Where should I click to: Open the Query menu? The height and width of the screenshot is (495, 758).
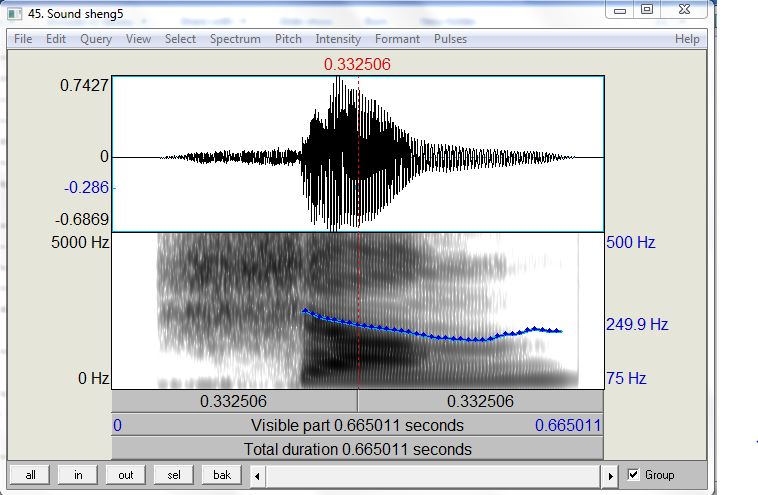96,39
